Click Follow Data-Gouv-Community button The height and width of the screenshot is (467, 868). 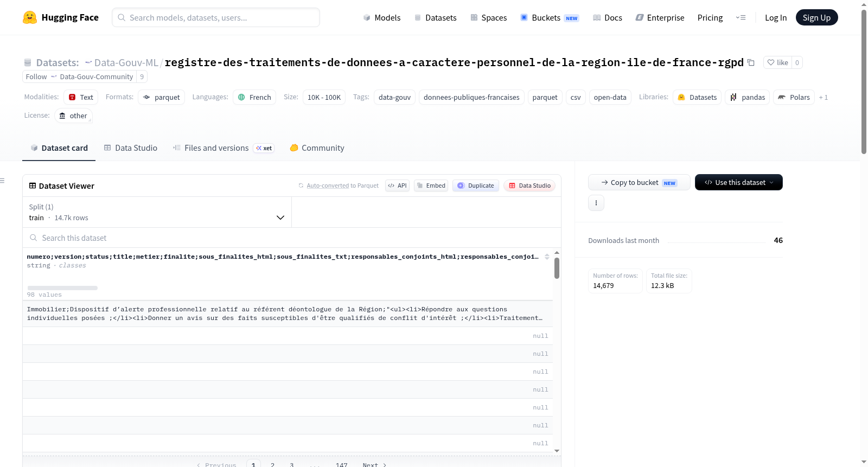pos(79,76)
